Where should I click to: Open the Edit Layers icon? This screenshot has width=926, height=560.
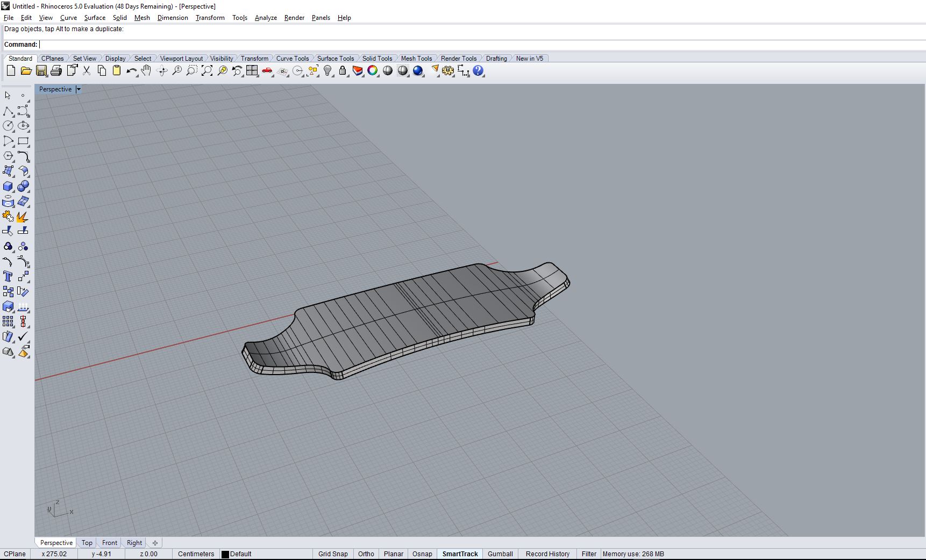point(358,70)
